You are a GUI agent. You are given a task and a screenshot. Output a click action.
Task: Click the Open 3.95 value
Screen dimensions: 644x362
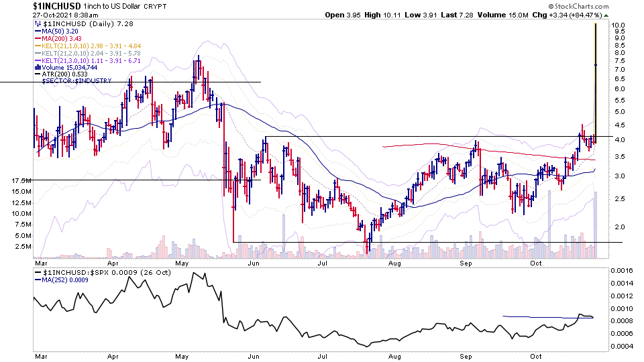coord(343,15)
